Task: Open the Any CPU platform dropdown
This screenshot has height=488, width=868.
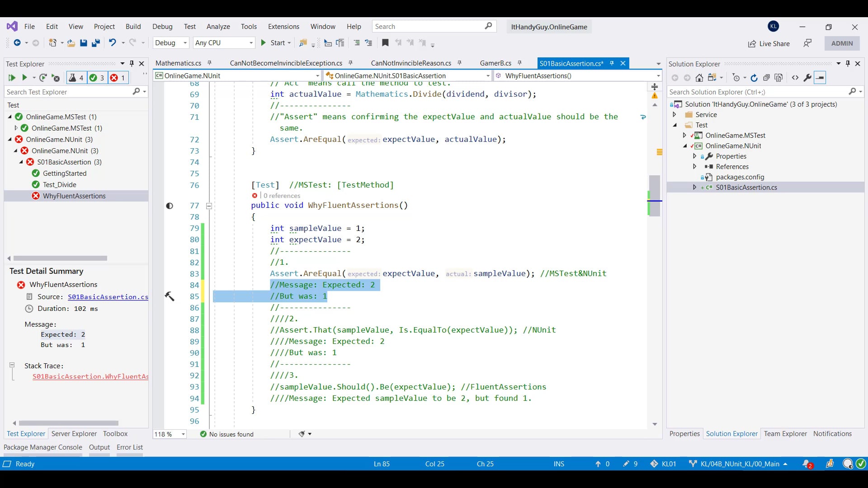Action: 224,43
